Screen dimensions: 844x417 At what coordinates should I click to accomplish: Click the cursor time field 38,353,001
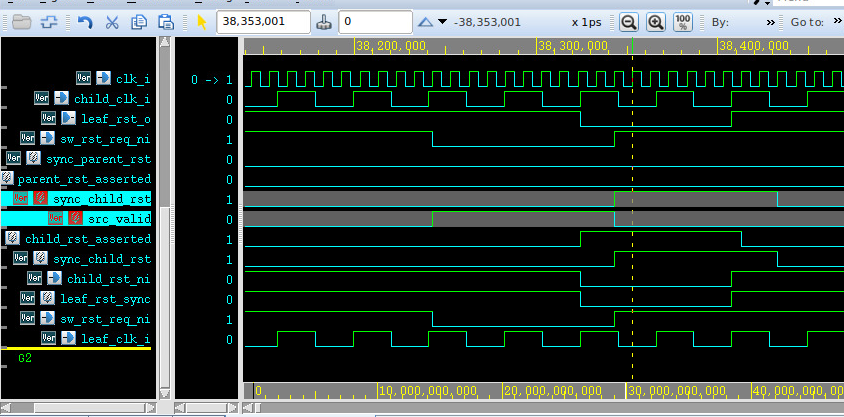(x=263, y=22)
